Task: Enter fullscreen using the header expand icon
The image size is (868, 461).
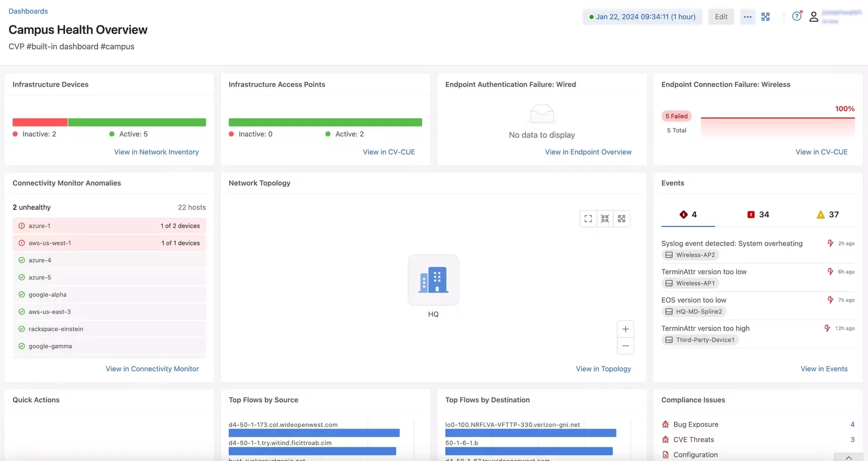Action: coord(765,17)
